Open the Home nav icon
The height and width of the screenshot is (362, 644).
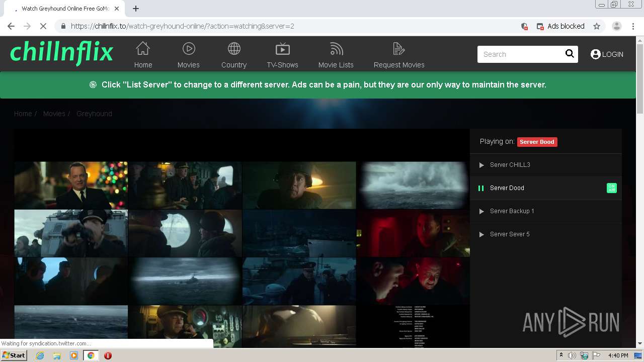(143, 49)
